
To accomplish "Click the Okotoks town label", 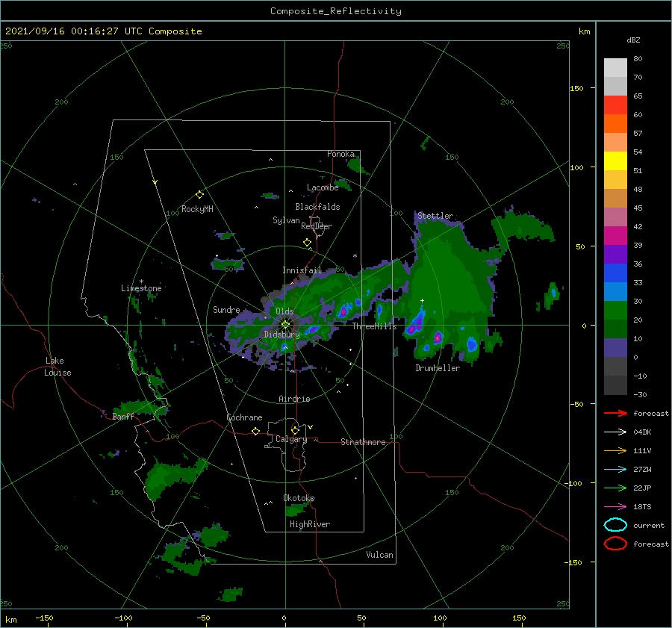I will click(x=299, y=498).
